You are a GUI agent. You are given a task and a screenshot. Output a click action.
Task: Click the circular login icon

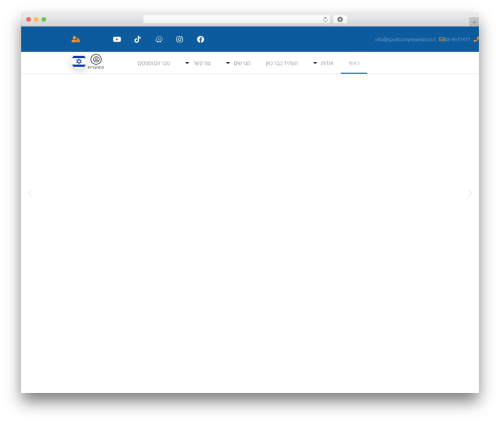pos(96,59)
